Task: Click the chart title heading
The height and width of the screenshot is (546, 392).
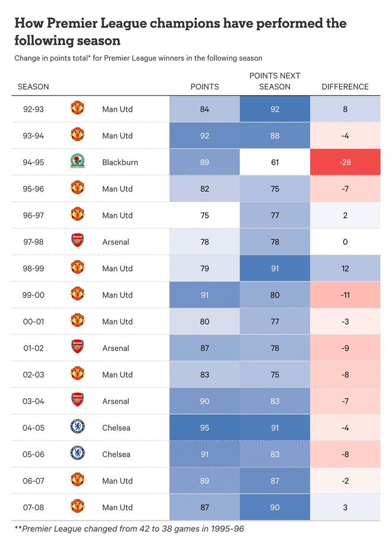Action: pyautogui.click(x=180, y=32)
